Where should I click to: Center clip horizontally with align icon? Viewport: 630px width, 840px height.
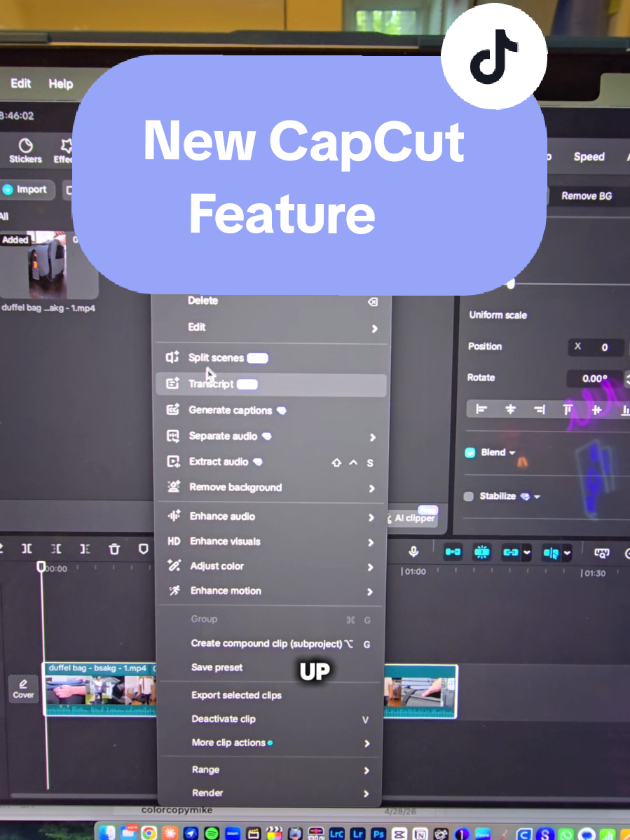pos(511,410)
